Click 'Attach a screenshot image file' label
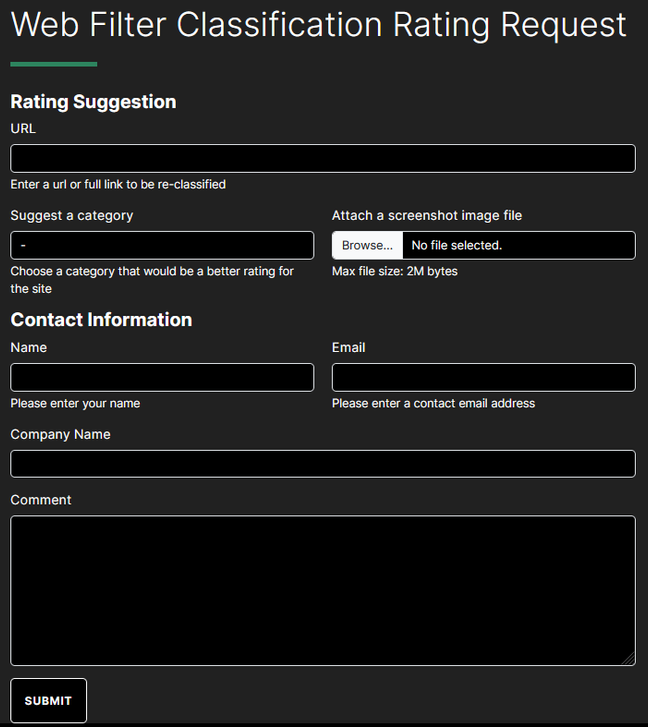The height and width of the screenshot is (727, 648). coord(427,215)
